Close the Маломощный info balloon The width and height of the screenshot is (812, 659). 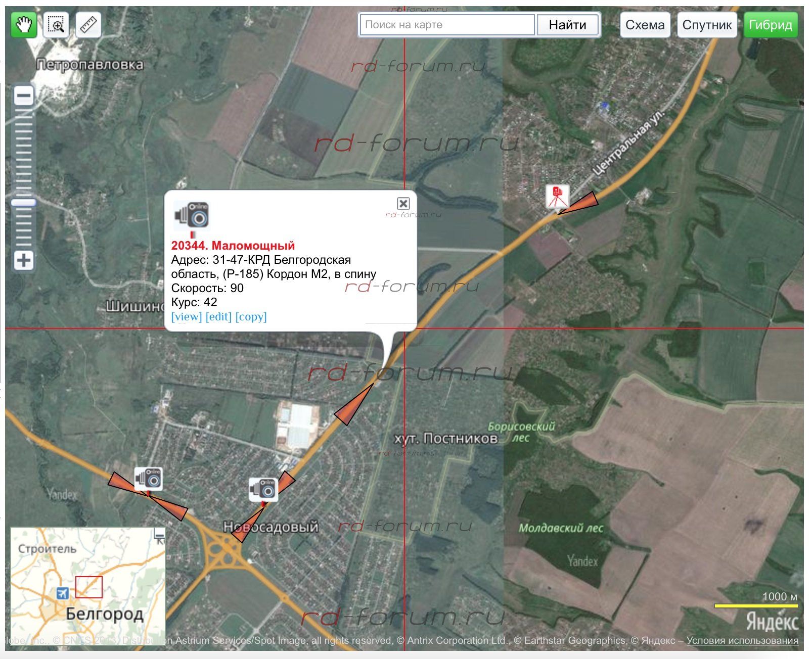point(403,203)
